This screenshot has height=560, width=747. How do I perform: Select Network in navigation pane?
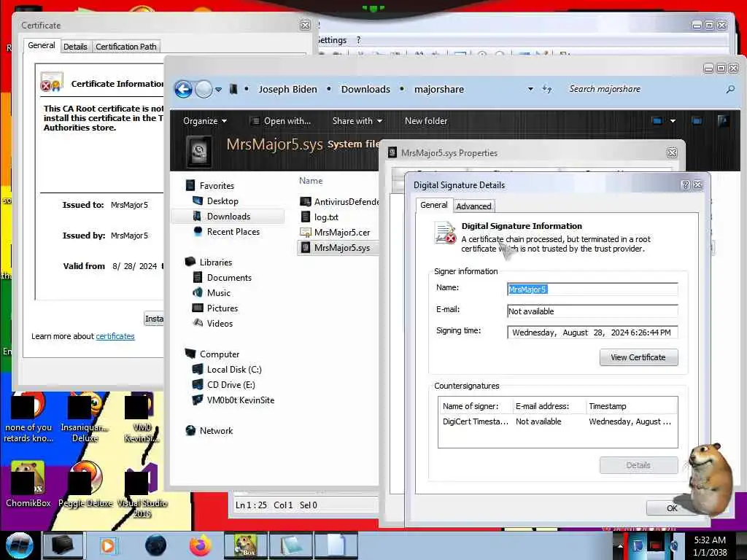(216, 430)
